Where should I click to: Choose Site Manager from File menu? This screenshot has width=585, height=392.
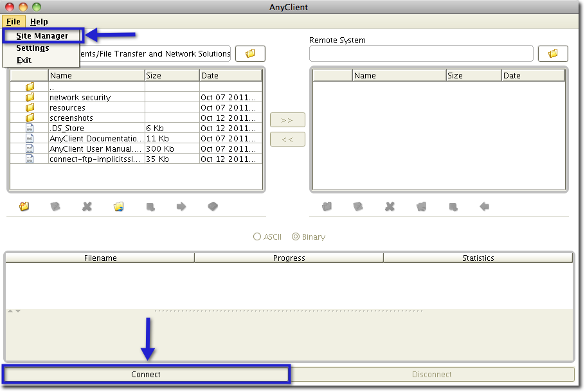(x=42, y=36)
